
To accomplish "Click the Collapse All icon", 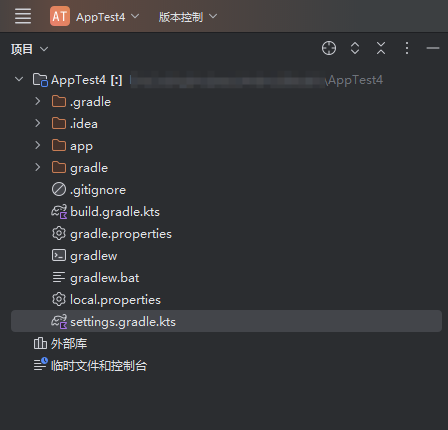I will [381, 48].
